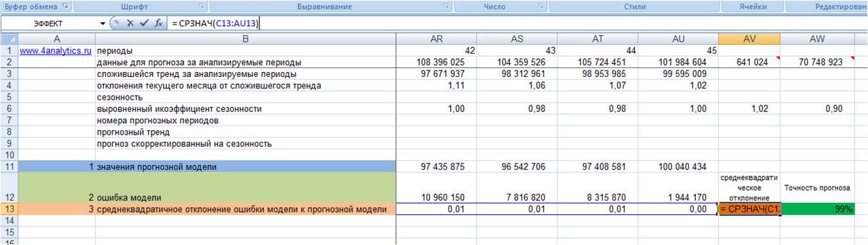Click cell данные для прогноза за анализируемые периоды
Screen dimensions: 868x245
pos(245,62)
